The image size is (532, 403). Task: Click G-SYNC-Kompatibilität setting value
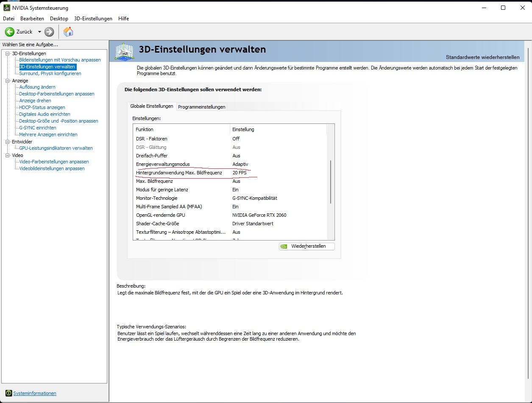(255, 198)
